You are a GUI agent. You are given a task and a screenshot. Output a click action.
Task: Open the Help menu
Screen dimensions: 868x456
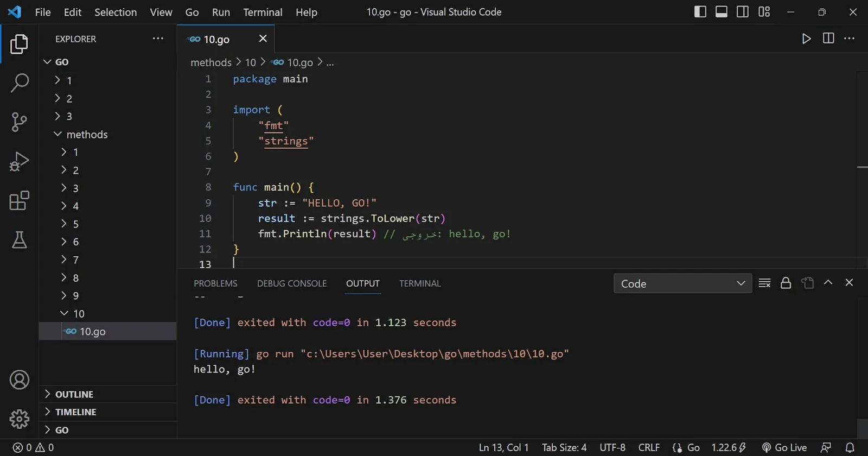(x=307, y=12)
